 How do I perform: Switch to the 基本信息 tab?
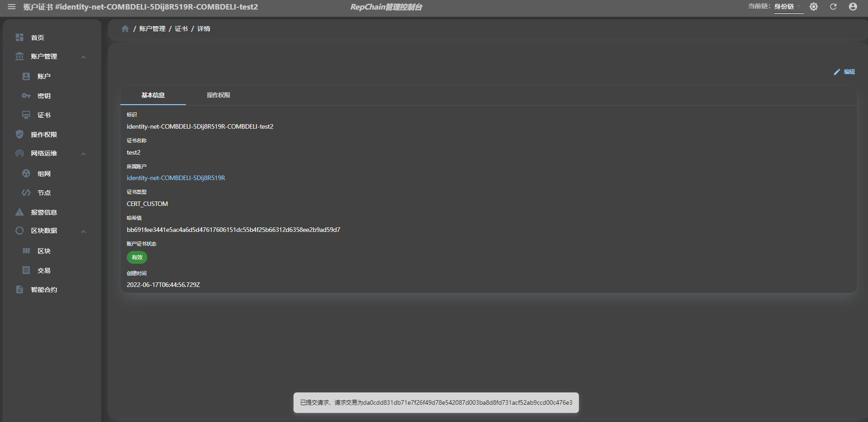(x=153, y=95)
